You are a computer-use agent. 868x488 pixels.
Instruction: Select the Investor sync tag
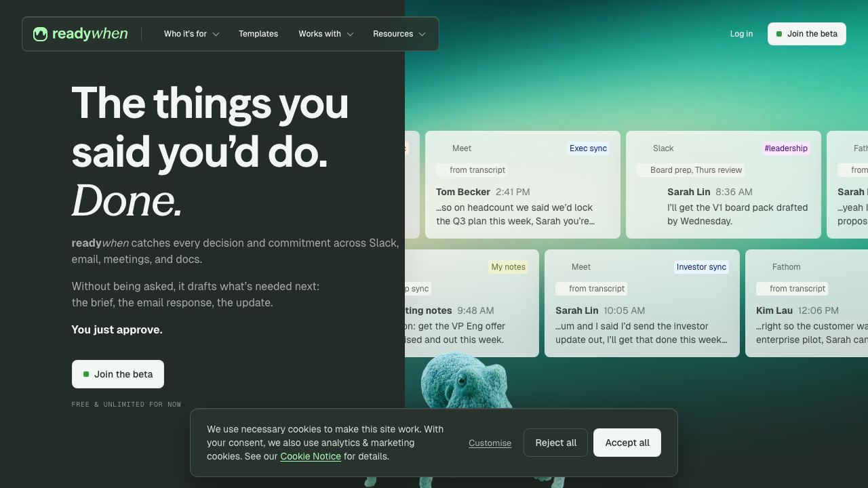[x=701, y=267]
